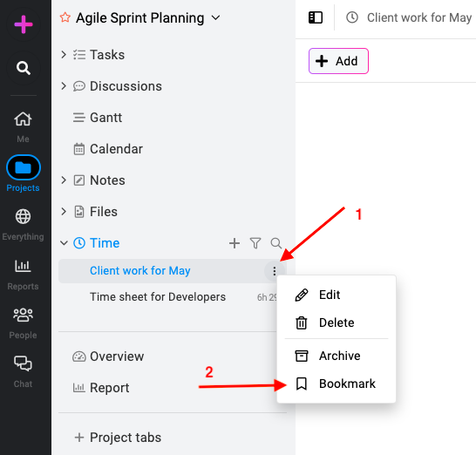Viewport: 476px width, 455px height.
Task: Star the Agile Sprint Planning project
Action: click(x=65, y=17)
